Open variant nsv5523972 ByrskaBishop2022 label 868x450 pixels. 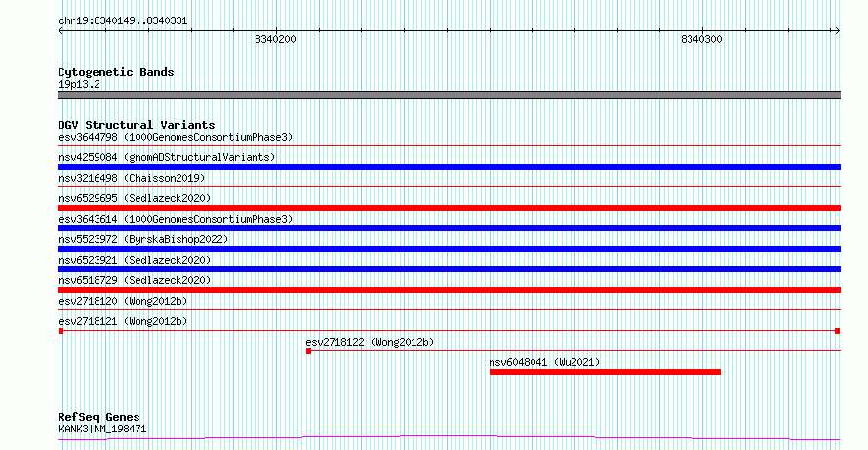(143, 239)
